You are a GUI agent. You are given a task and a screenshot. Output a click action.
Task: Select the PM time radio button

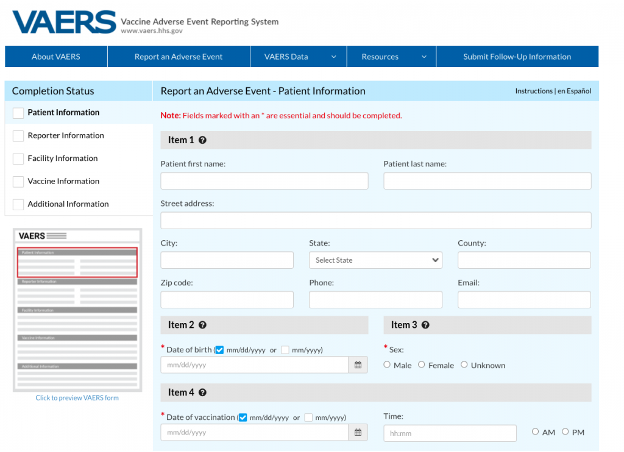[566, 432]
